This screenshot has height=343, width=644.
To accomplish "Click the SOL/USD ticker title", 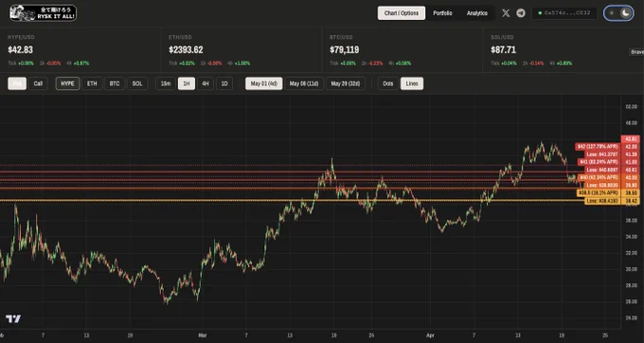I will (502, 37).
